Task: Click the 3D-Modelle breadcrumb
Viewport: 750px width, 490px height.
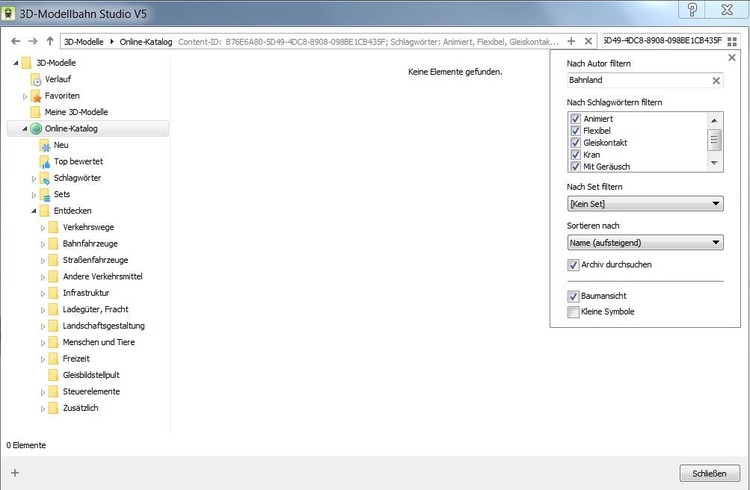Action: point(84,42)
